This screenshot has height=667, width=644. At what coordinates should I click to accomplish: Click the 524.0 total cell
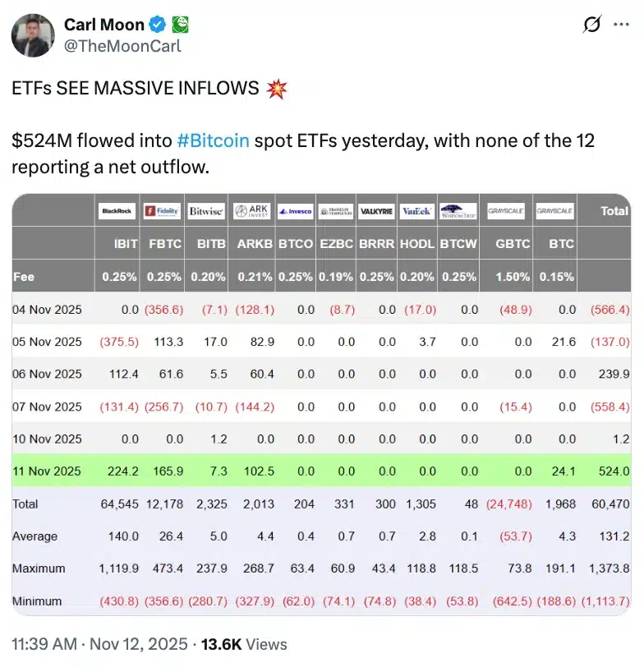[x=614, y=471]
